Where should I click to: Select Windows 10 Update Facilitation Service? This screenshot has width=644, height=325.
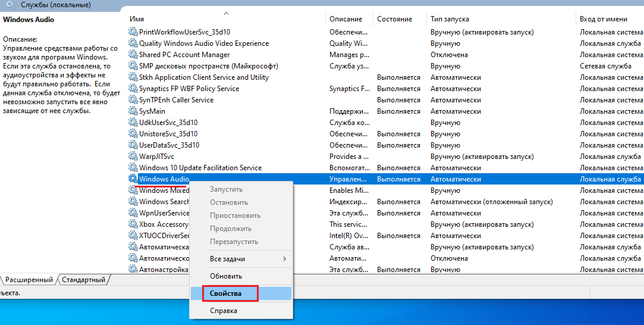pos(200,168)
